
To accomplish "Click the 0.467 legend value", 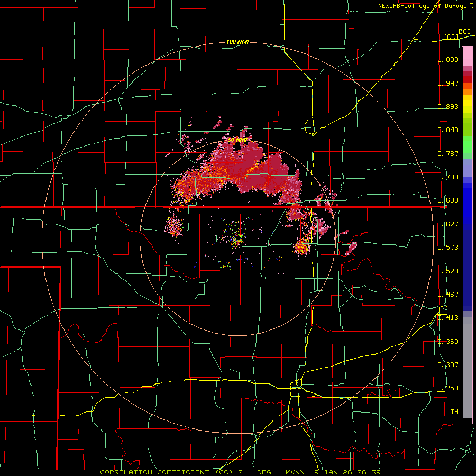I will 448,295.
